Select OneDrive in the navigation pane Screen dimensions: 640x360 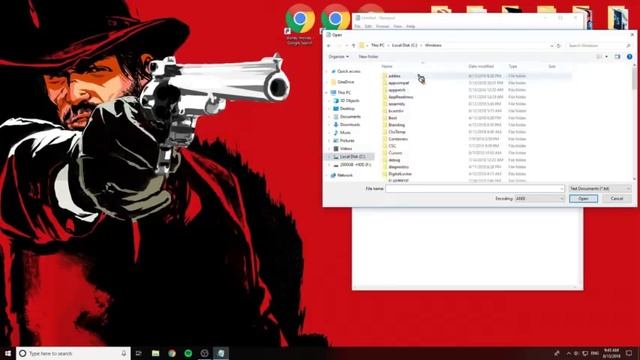[x=346, y=82]
